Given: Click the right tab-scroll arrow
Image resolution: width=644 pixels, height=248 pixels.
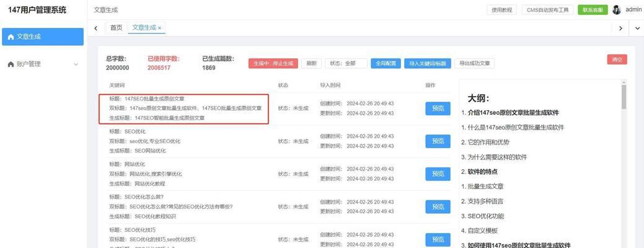Looking at the screenshot, I should [x=620, y=28].
